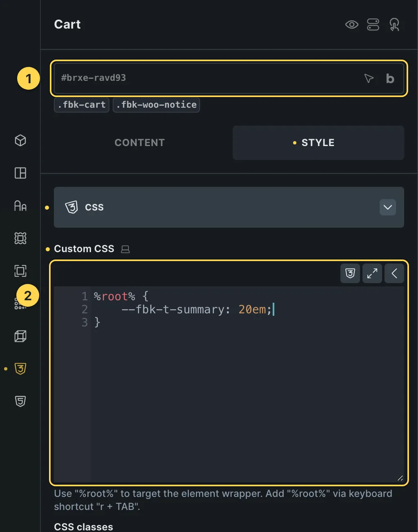Open the background frame icon in the sidebar

point(20,238)
